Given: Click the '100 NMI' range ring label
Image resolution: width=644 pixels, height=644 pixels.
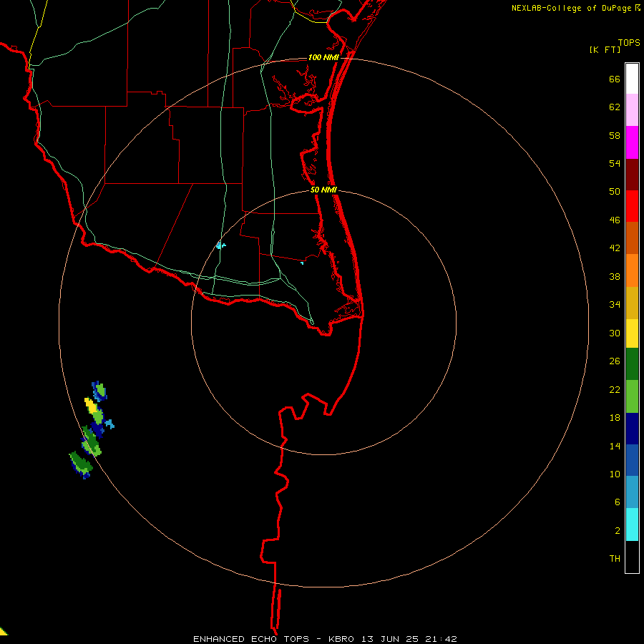Looking at the screenshot, I should coord(323,57).
